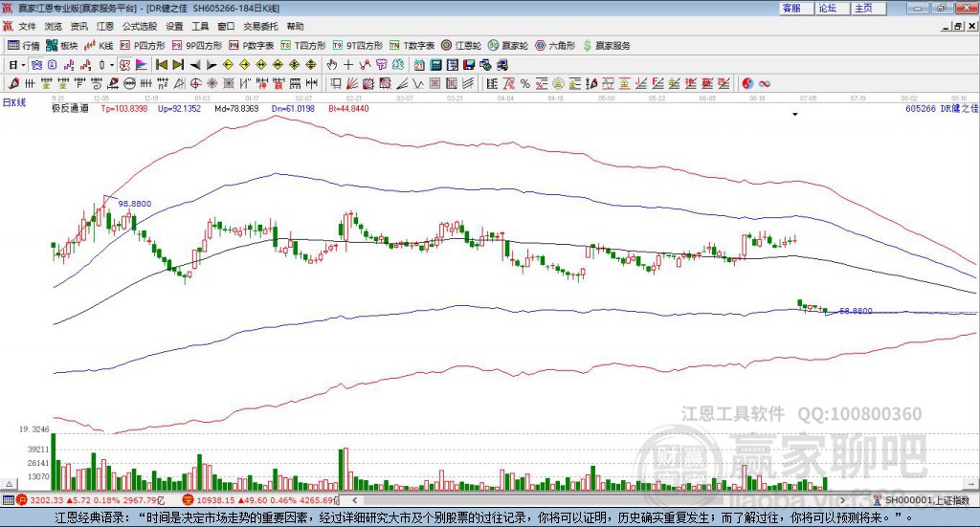
Task: Open the T四方形 tool
Action: [303, 46]
